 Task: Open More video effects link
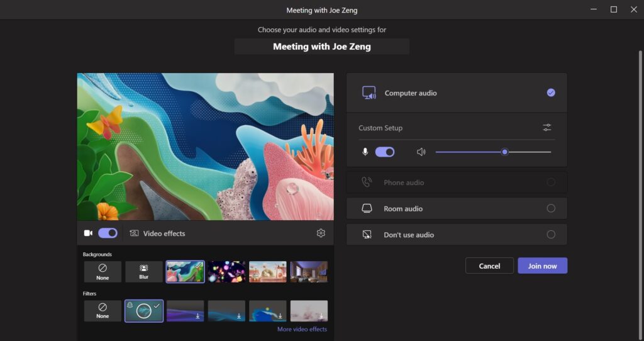pos(302,329)
